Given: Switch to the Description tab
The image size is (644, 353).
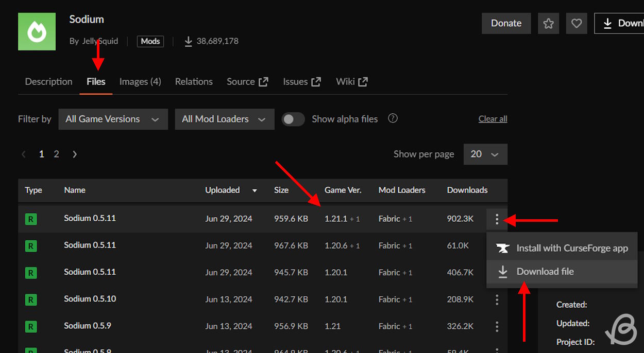Looking at the screenshot, I should pyautogui.click(x=48, y=81).
